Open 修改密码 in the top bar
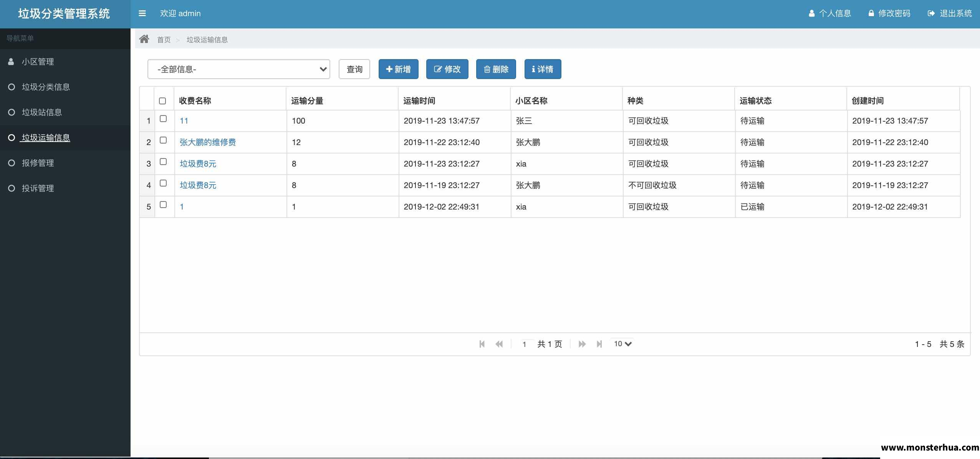Image resolution: width=980 pixels, height=459 pixels. 889,13
